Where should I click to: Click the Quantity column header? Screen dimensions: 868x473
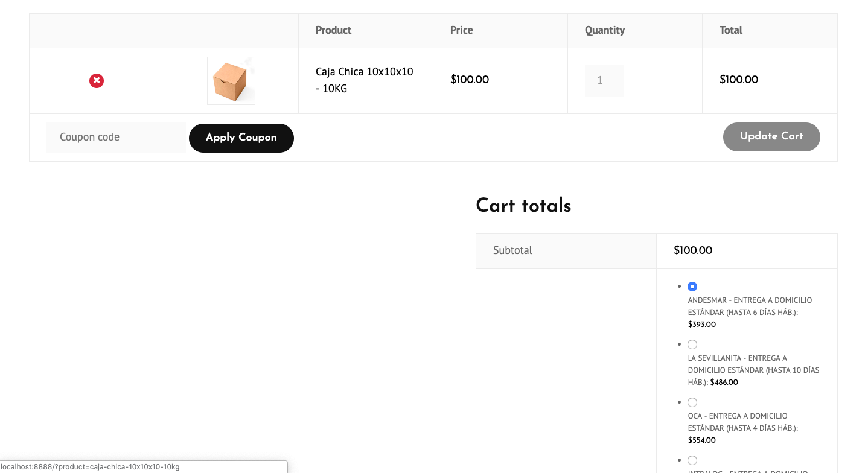point(605,30)
